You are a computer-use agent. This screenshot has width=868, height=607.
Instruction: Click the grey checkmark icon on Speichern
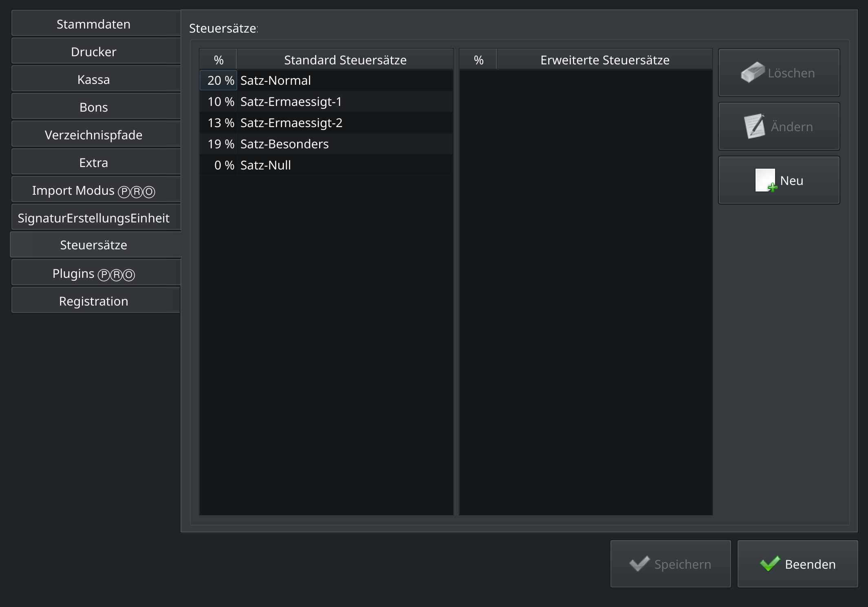pyautogui.click(x=639, y=564)
